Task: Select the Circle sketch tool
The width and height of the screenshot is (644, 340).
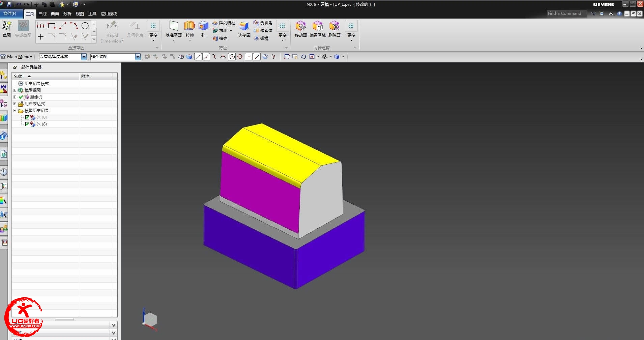Action: [x=85, y=26]
